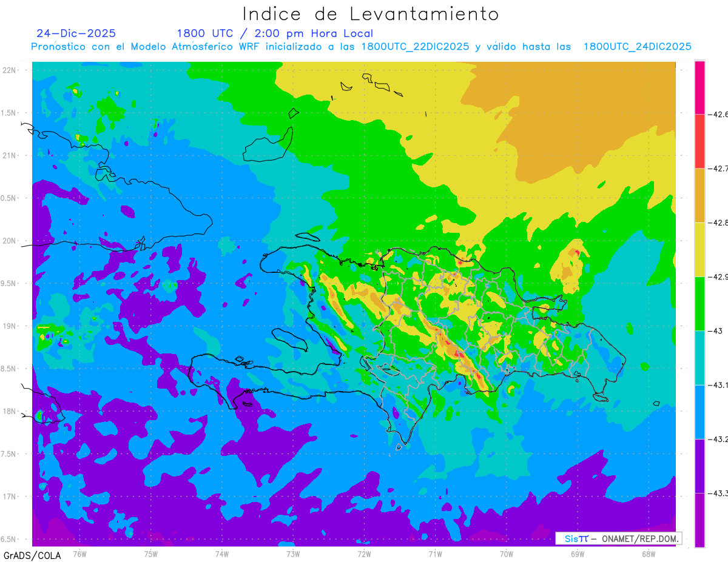Image resolution: width=728 pixels, height=562 pixels.
Task: Click the orange color bar segment
Action: 699,195
